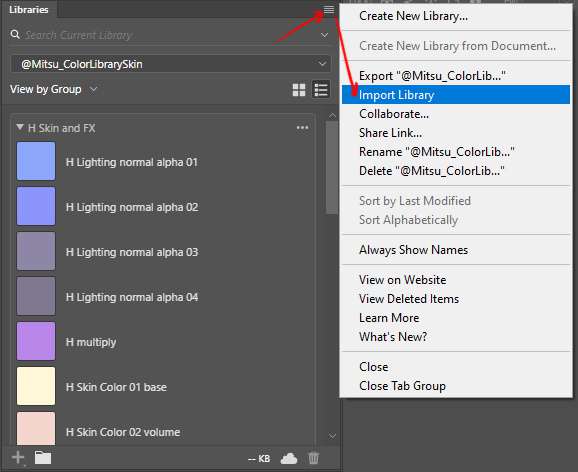The image size is (578, 472).
Task: Click the '-- KB' size status text
Action: 259,459
